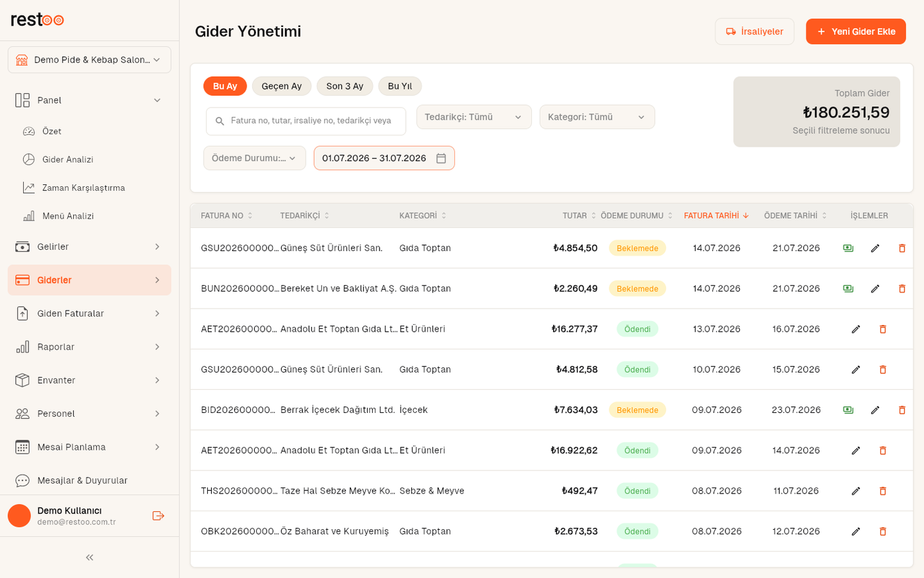The width and height of the screenshot is (924, 578).
Task: Open the İrsaliyeler button
Action: point(754,32)
